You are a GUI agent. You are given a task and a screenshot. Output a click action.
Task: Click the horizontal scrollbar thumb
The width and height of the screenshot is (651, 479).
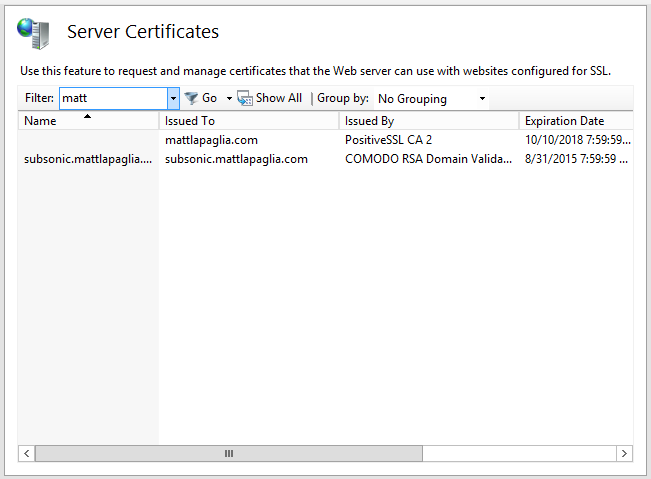[x=229, y=453]
